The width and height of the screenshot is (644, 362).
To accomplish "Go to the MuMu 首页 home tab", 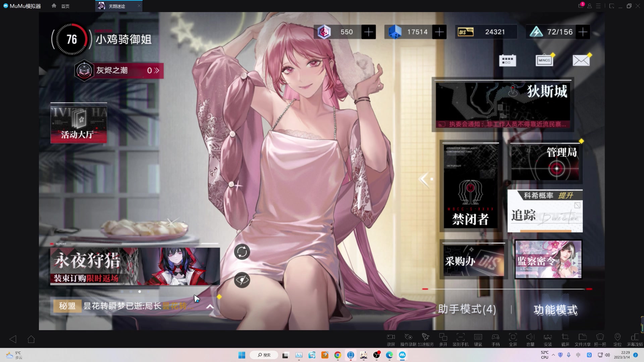I will pyautogui.click(x=61, y=6).
